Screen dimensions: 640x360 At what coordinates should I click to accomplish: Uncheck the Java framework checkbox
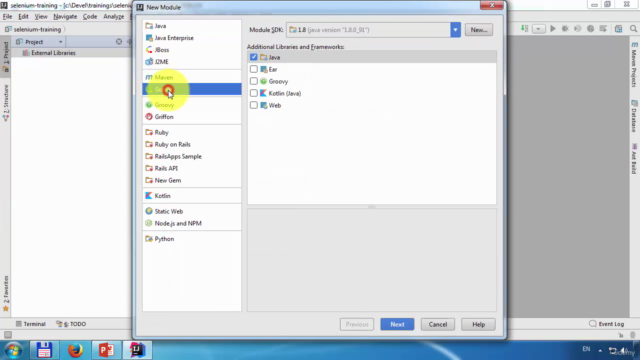pyautogui.click(x=253, y=57)
